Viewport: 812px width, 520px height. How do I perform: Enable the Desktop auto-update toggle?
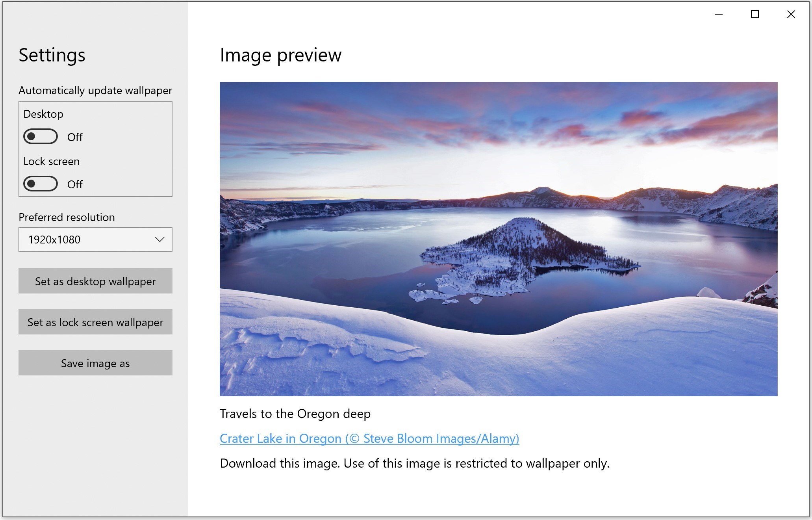click(x=40, y=137)
